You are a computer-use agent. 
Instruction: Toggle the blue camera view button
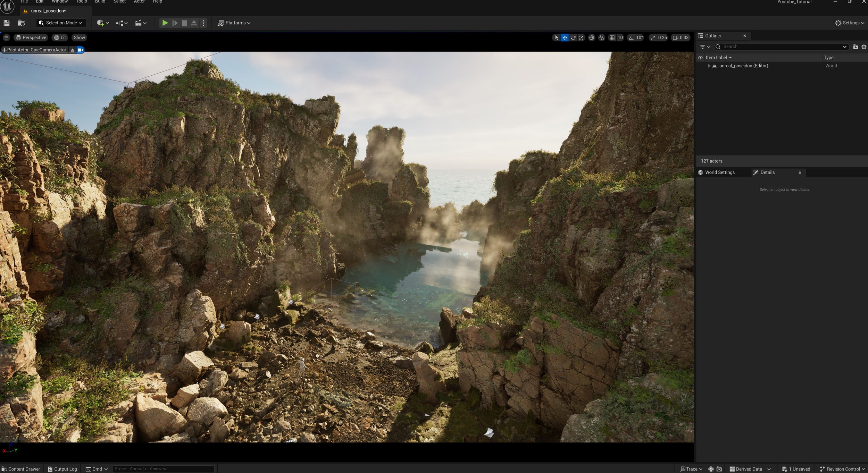pyautogui.click(x=80, y=50)
